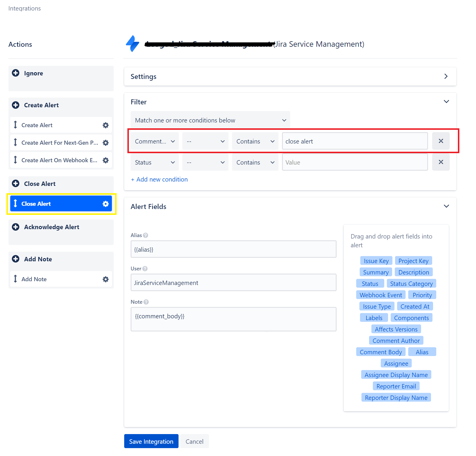This screenshot has width=476, height=456.
Task: Click the plus icon beside Acknowledge Alert
Action: [x=16, y=227]
